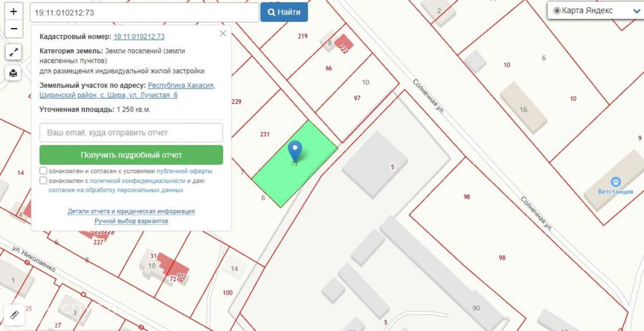Screen dimensions: 644x331
Task: Click the Ветстанция paw icon
Action: pos(616,182)
